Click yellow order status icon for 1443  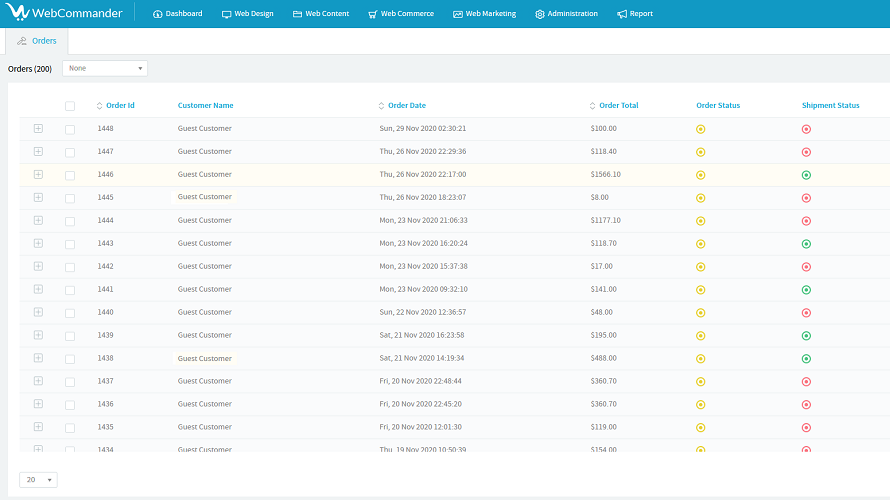[700, 244]
